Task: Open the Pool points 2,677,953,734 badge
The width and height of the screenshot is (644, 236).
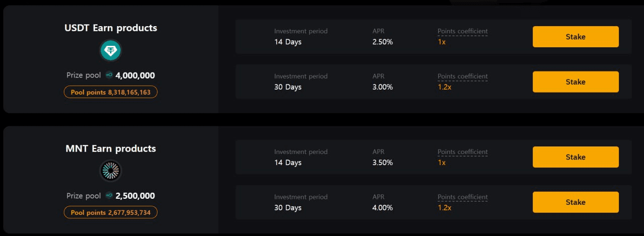Action: pyautogui.click(x=111, y=212)
